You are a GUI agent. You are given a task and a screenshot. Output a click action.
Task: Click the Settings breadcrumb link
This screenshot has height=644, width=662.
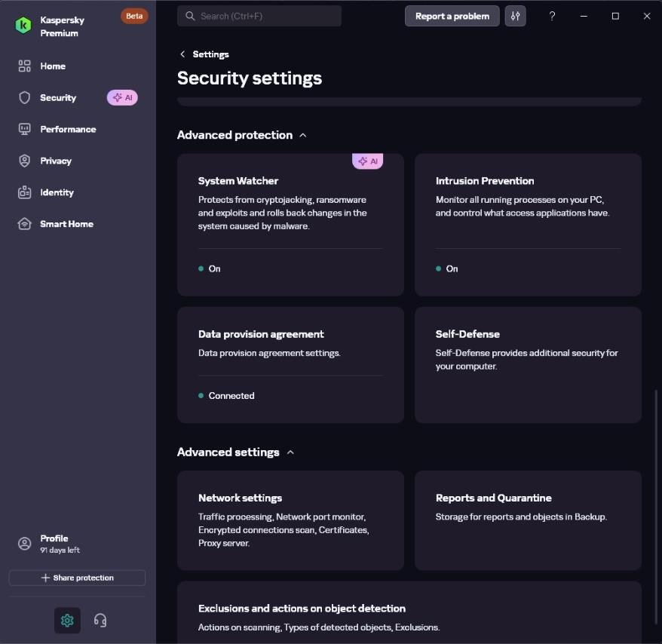pyautogui.click(x=210, y=54)
